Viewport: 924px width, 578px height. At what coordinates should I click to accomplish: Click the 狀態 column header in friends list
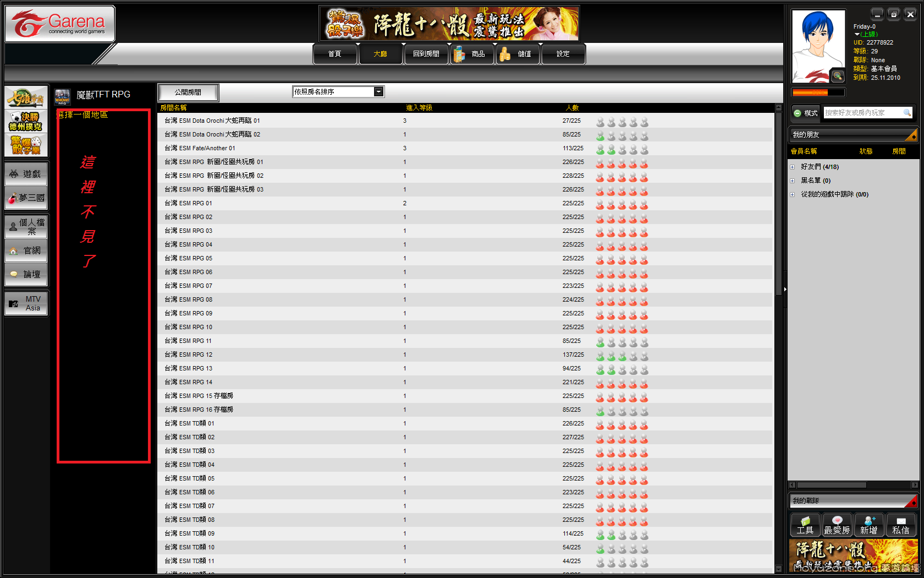866,151
